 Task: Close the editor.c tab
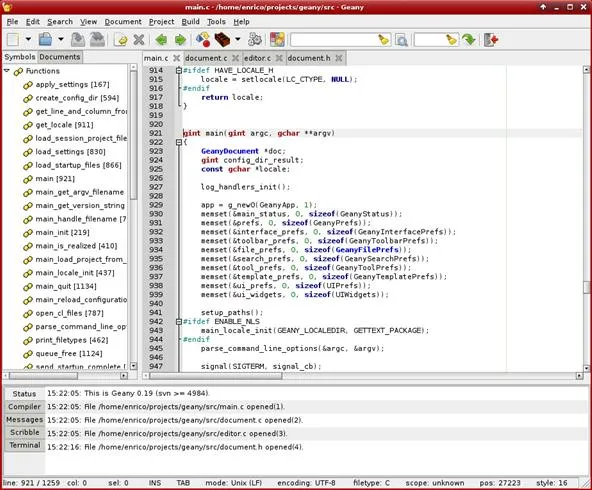279,58
